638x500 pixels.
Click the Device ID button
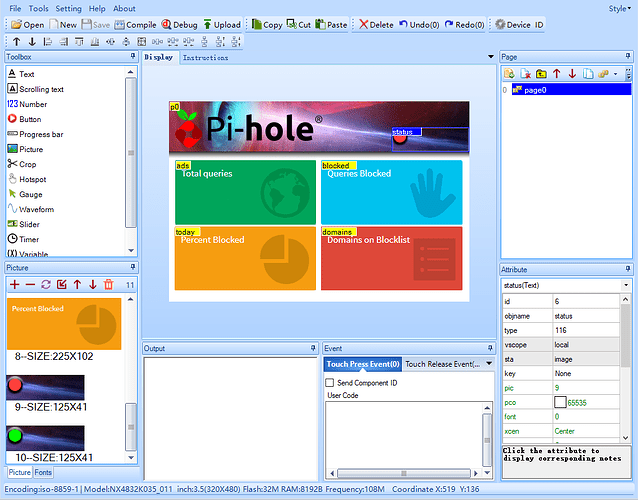[520, 25]
